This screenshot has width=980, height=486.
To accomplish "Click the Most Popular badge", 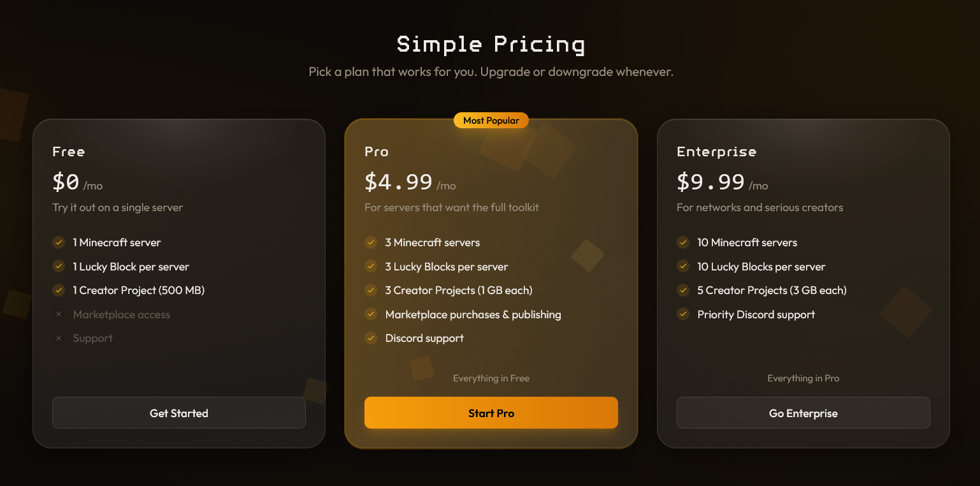I will (x=491, y=121).
